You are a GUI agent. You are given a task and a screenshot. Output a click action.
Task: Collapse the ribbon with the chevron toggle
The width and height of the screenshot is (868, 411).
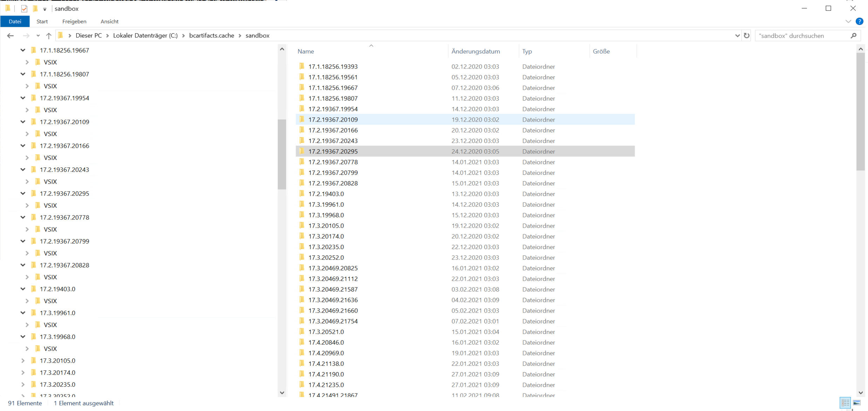point(848,21)
